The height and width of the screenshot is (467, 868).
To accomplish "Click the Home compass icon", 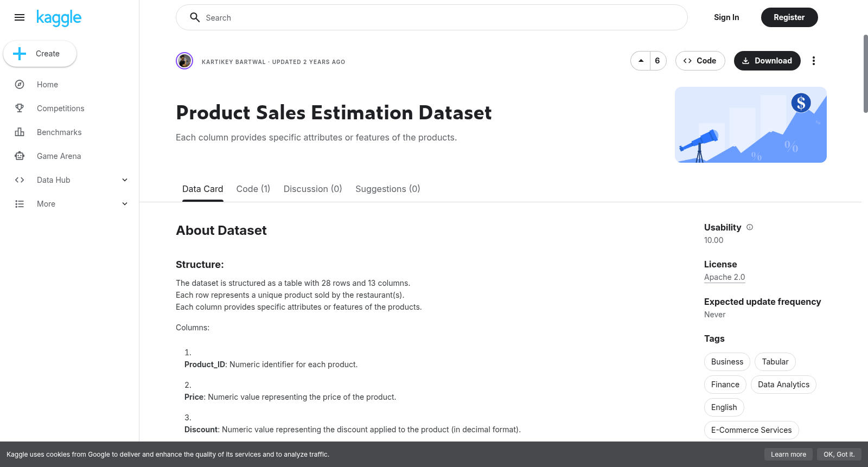I will (20, 85).
